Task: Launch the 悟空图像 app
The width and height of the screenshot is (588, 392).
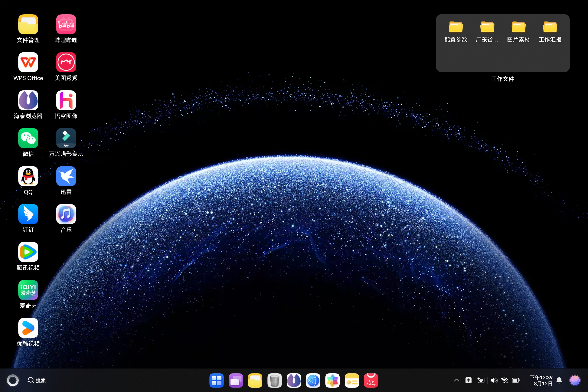Action: 66,100
